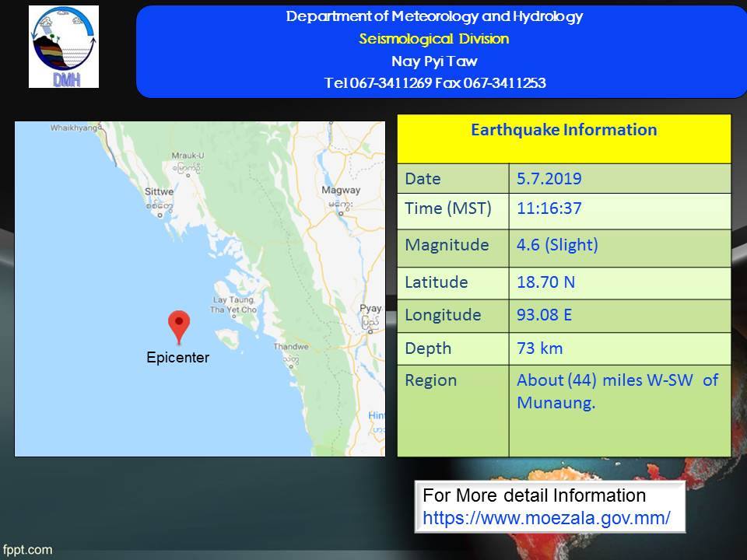Screen dimensions: 747x560
Task: Select the depth value '73 km'
Action: tap(540, 348)
